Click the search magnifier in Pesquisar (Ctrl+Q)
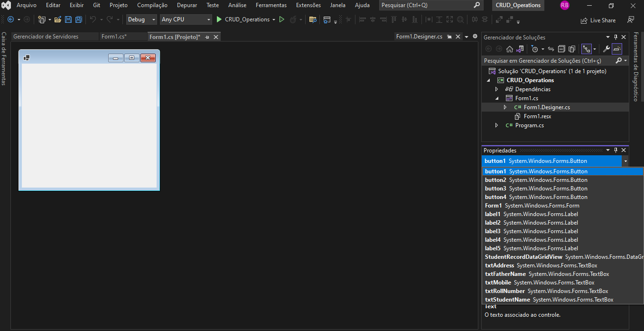This screenshot has height=331, width=644. (477, 5)
